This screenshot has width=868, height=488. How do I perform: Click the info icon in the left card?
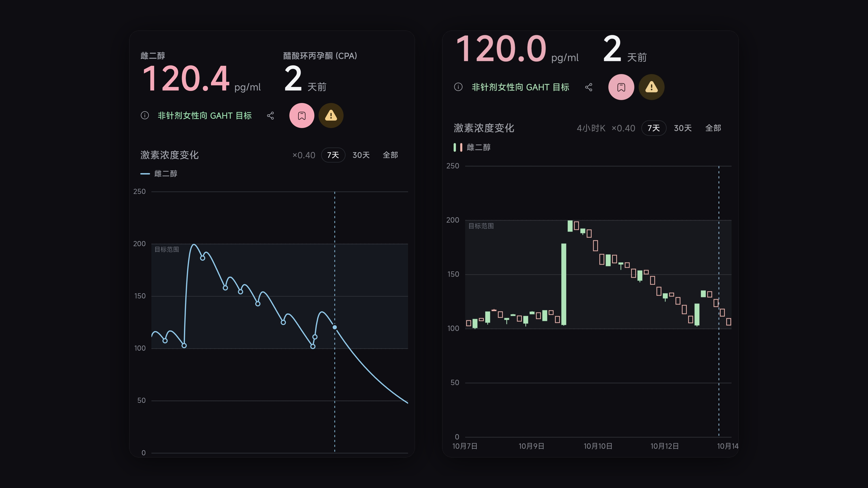click(145, 116)
